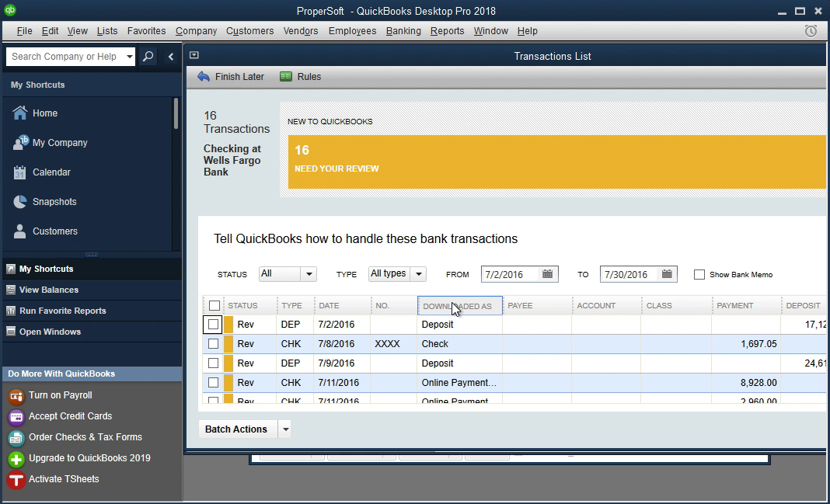Click the QuickBooks logo icon in title bar
Image resolution: width=830 pixels, height=504 pixels.
point(10,10)
